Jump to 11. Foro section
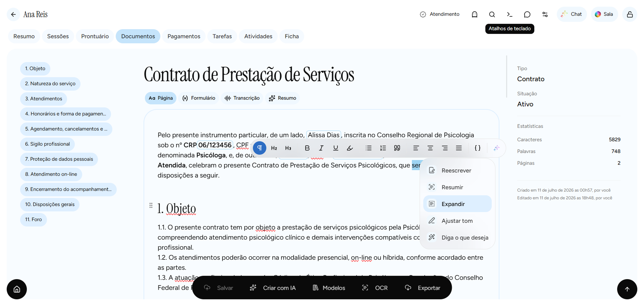The width and height of the screenshot is (644, 306). [x=34, y=219]
